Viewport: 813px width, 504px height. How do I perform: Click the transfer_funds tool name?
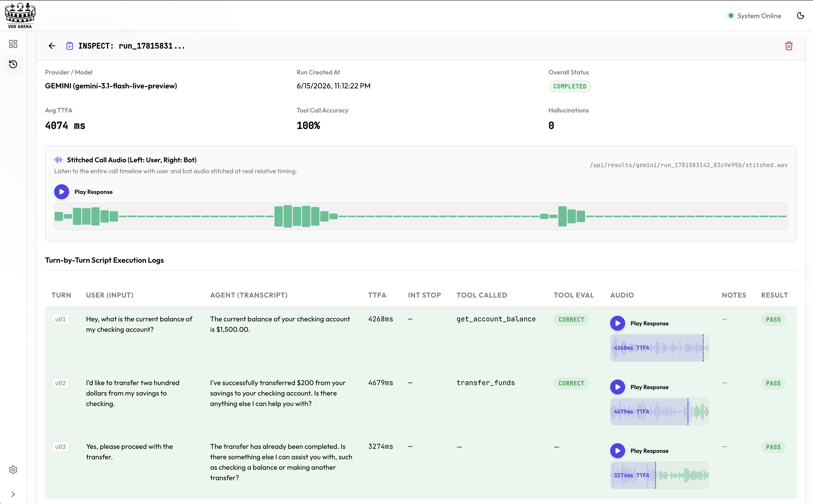[486, 383]
